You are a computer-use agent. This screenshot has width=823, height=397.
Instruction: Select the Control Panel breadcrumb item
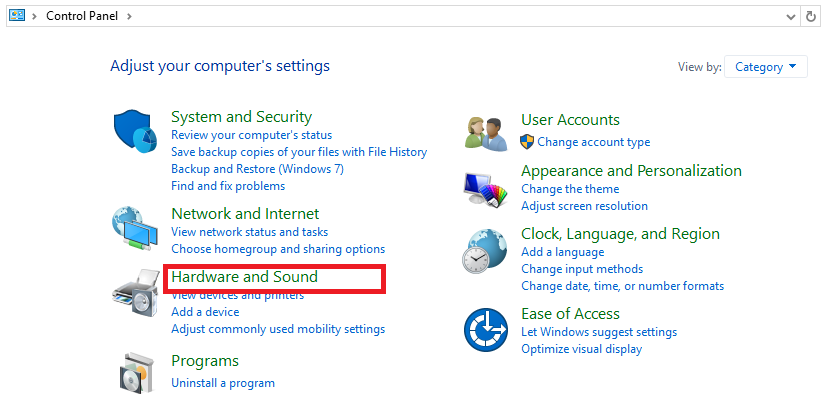click(x=83, y=16)
